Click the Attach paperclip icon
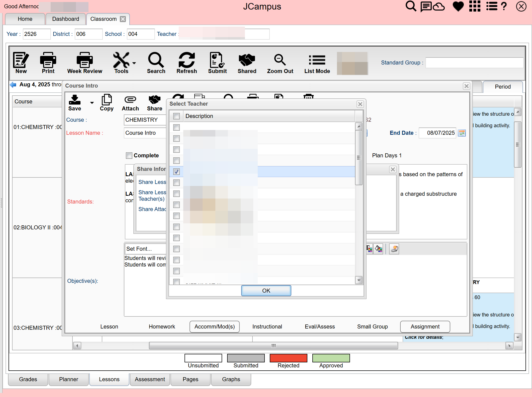The height and width of the screenshot is (397, 532). [x=130, y=100]
